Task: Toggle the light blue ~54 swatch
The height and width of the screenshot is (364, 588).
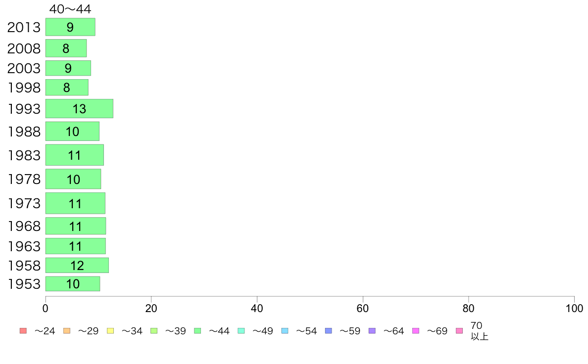Action: (x=285, y=331)
